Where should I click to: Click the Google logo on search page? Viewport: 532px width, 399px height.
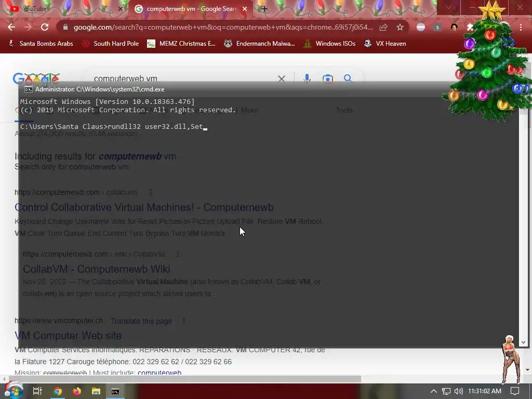pyautogui.click(x=36, y=78)
